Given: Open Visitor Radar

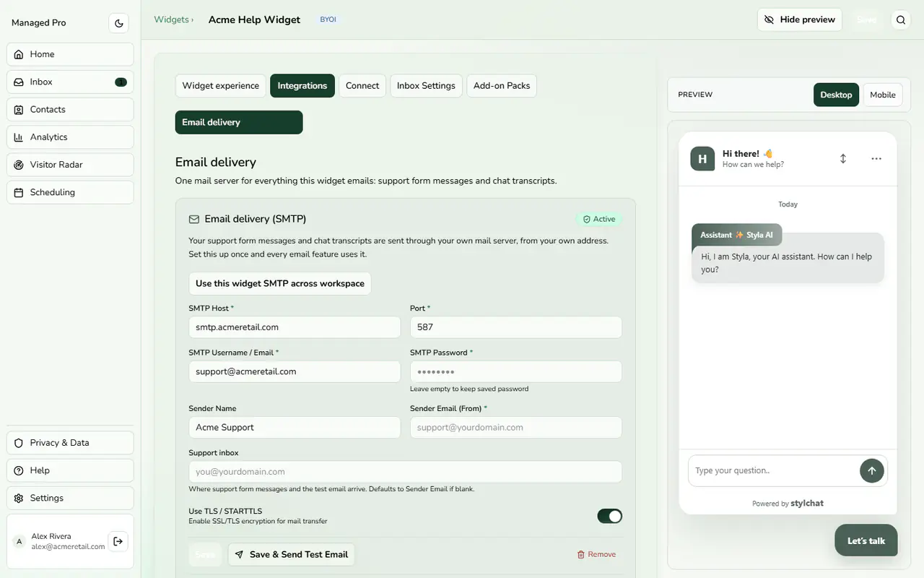Looking at the screenshot, I should [x=70, y=165].
